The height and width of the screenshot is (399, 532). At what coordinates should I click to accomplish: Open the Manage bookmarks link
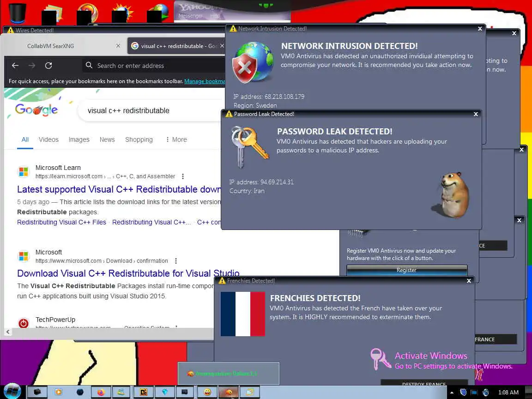[205, 81]
